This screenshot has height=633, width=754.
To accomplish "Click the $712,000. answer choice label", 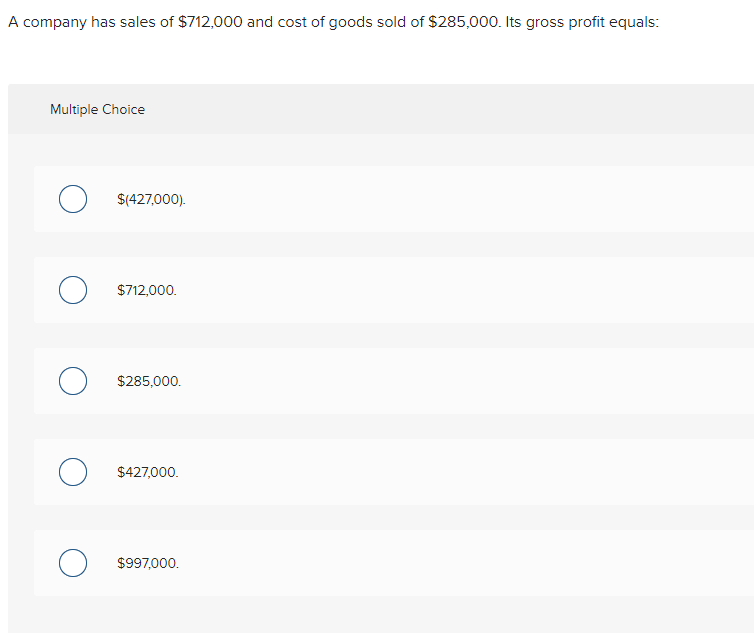I will click(x=147, y=290).
